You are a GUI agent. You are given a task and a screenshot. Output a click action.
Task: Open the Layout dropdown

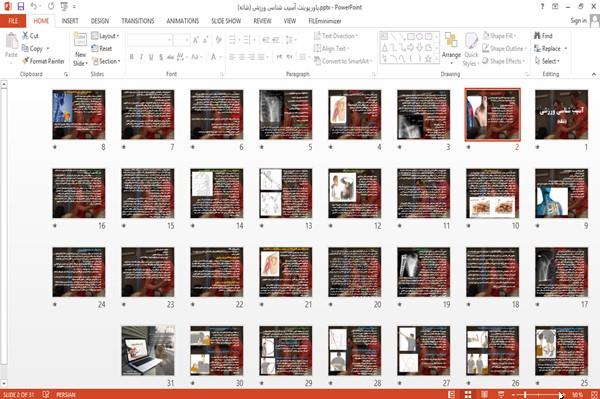tap(105, 36)
